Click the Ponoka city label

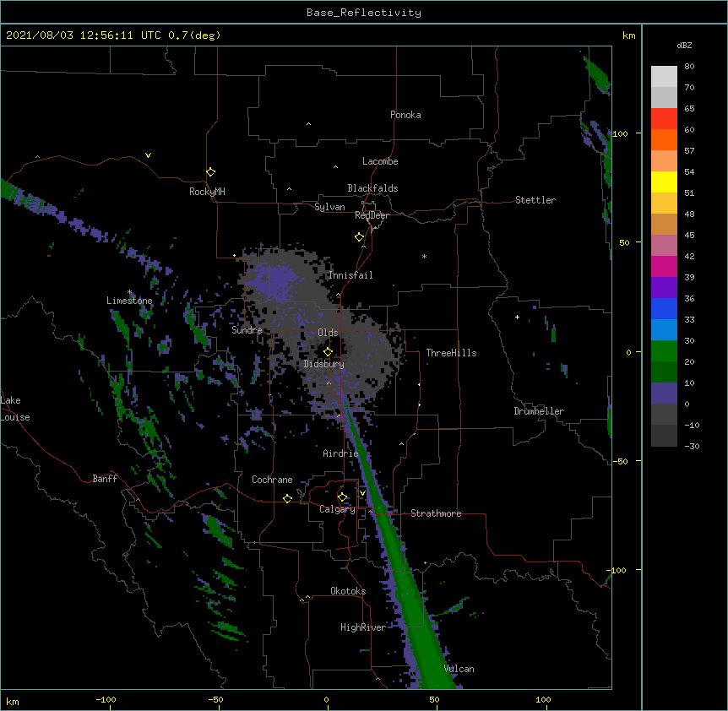405,115
